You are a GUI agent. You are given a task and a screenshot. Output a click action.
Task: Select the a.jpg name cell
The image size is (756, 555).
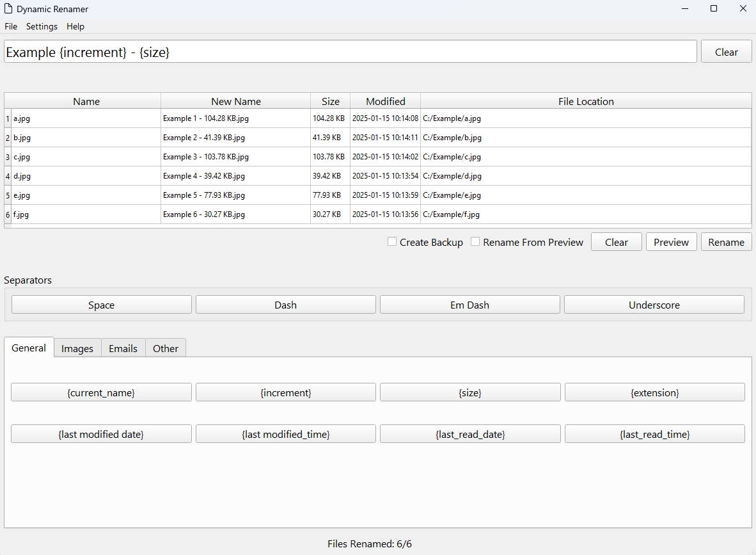(86, 118)
